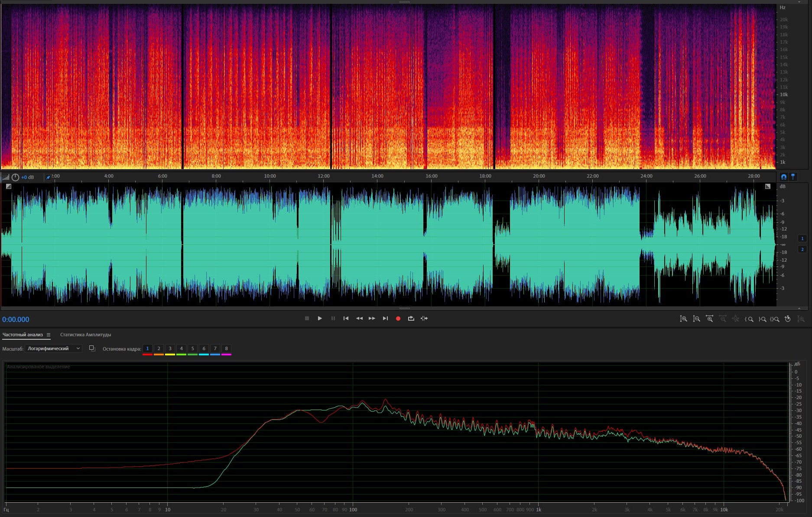Click the blue marker icon beside the magnet
Viewport: 812px width, 517px height.
point(793,176)
